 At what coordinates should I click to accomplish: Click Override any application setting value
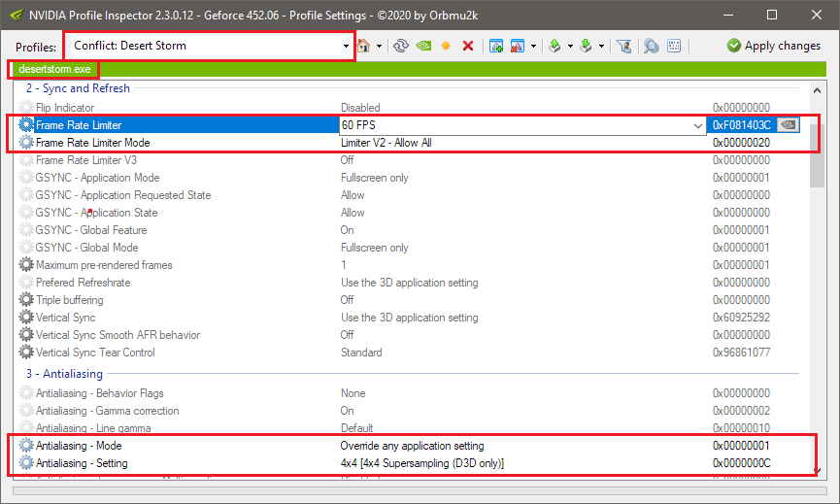[412, 446]
